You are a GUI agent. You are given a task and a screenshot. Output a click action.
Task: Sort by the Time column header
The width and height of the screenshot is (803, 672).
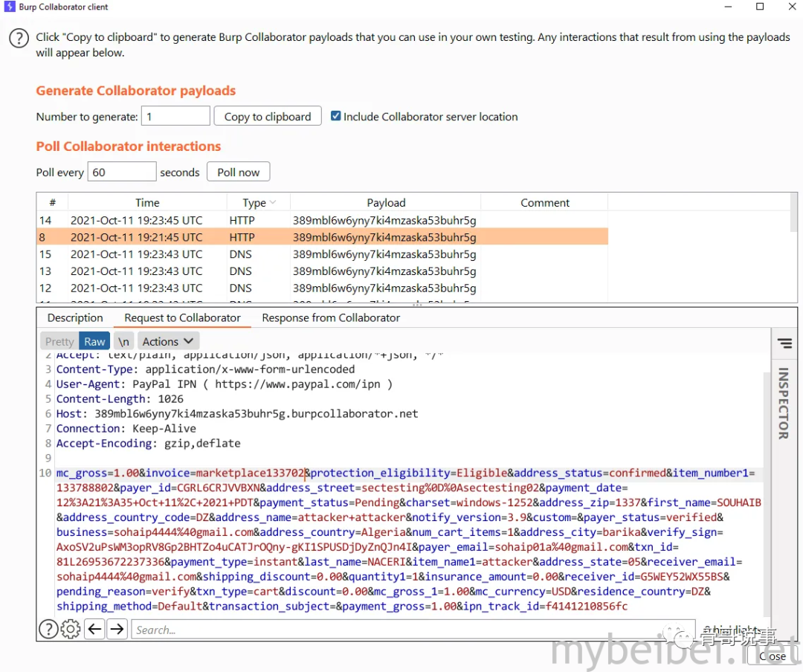click(147, 203)
